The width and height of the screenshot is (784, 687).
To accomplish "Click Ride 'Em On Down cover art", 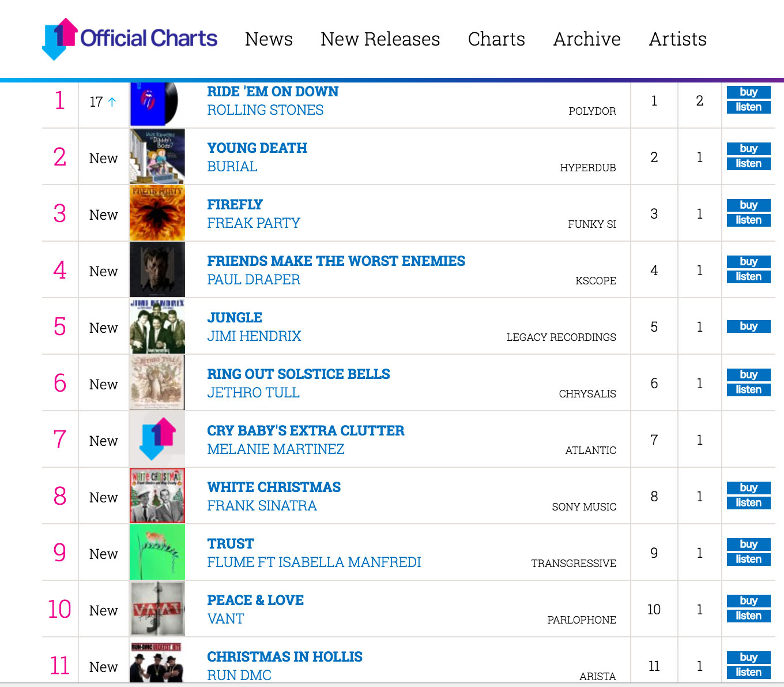I will 157,104.
